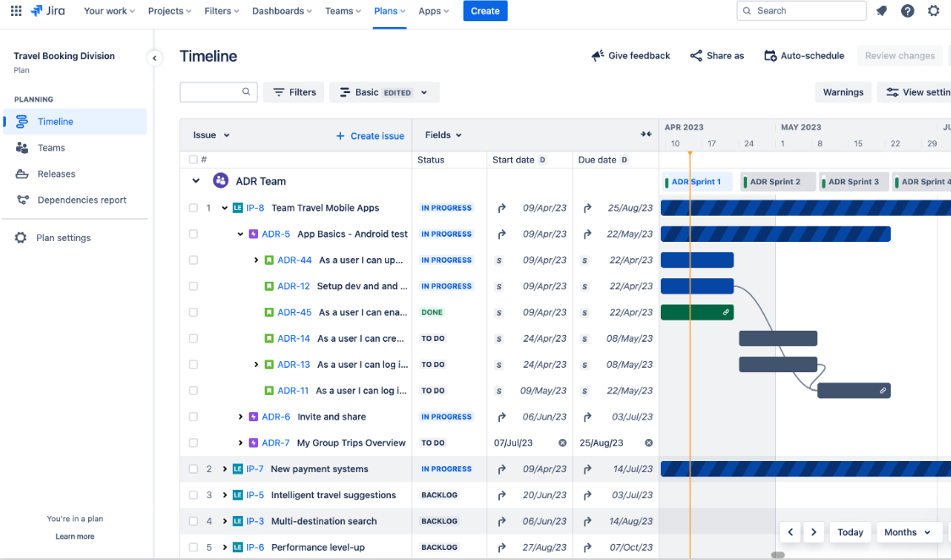Expand the ADR-13 story
This screenshot has width=951, height=560.
(256, 365)
